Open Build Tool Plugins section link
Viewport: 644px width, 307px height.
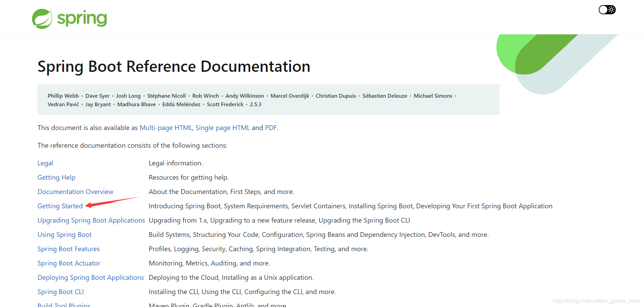coord(64,305)
